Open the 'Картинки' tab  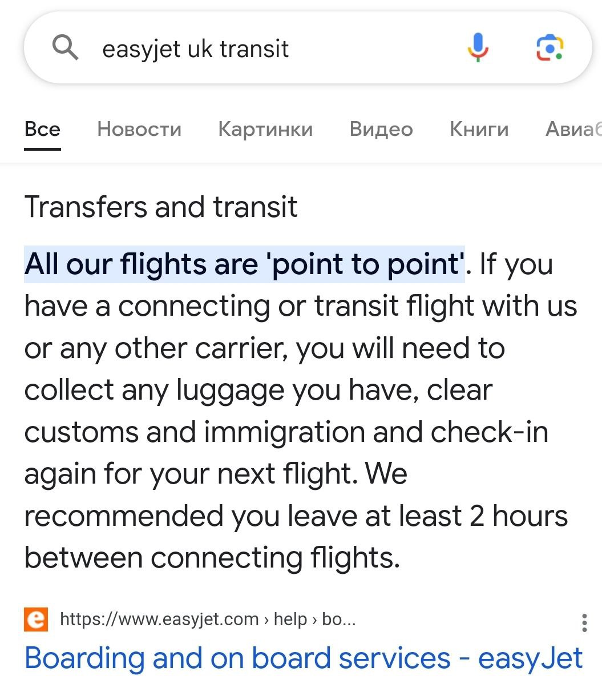point(265,129)
